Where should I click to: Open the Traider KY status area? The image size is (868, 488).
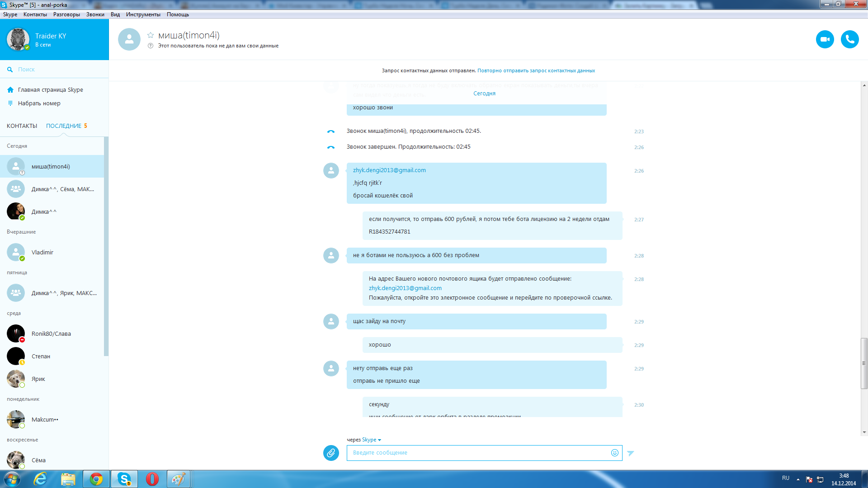tap(50, 40)
